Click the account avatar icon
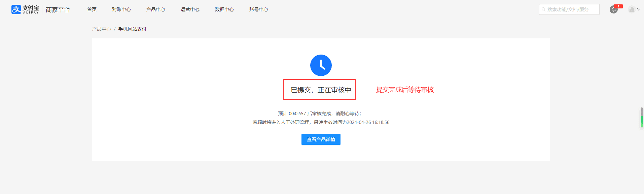 point(632,9)
